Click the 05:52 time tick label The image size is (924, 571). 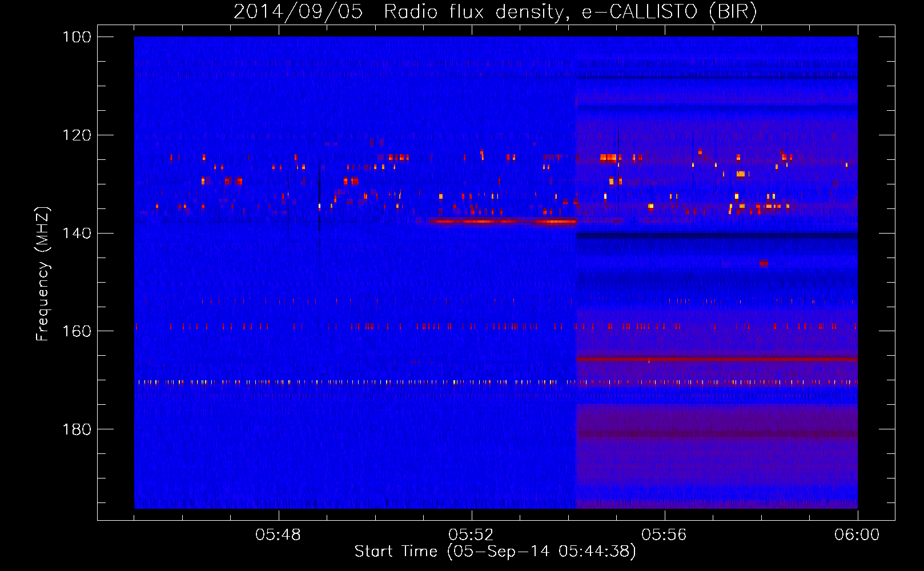(x=471, y=535)
